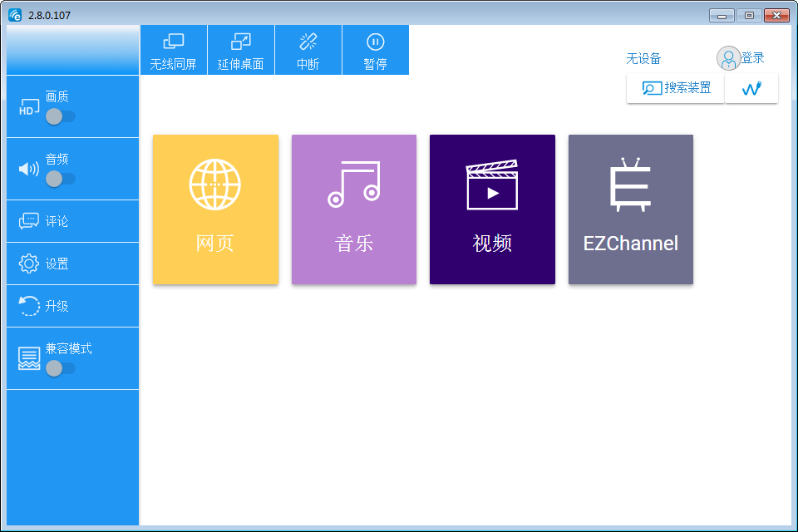The height and width of the screenshot is (532, 798).
Task: Open the web page (网页) tile
Action: pos(216,209)
